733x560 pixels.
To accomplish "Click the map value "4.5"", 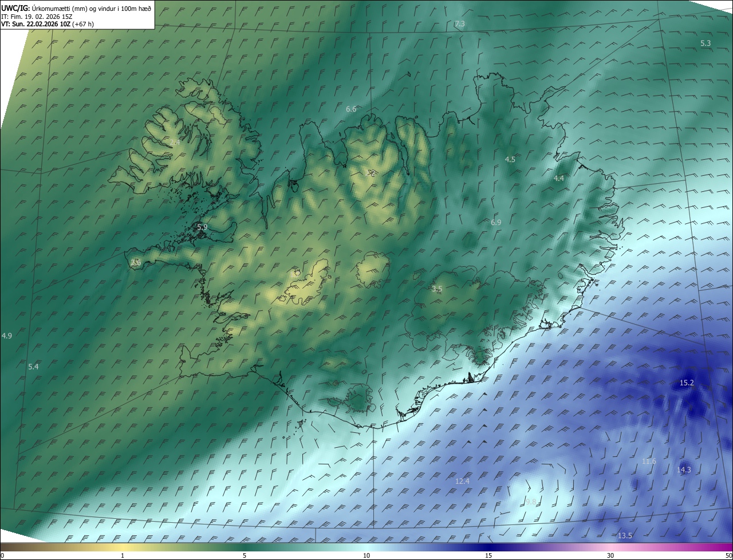I will click(510, 159).
